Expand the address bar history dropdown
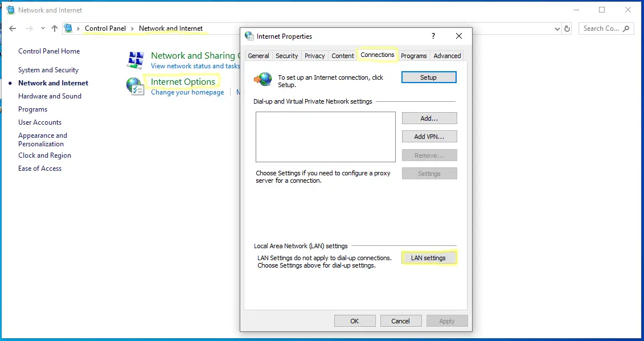 pos(557,29)
